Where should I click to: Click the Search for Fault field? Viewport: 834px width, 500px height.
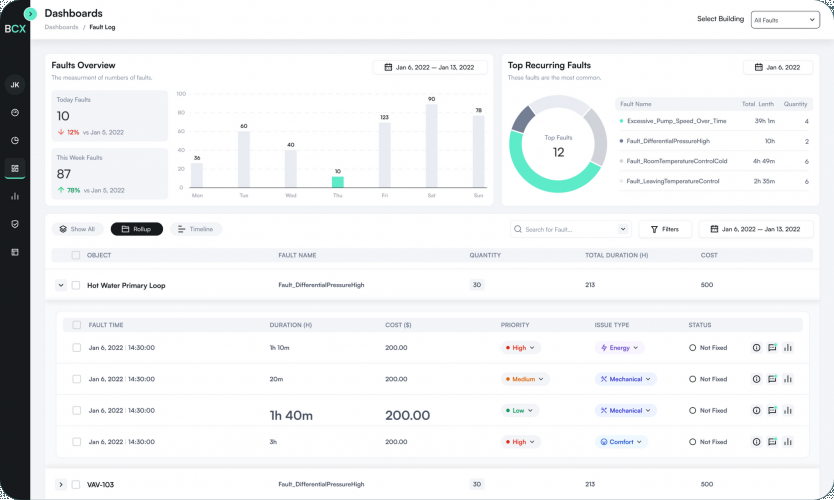pyautogui.click(x=565, y=229)
